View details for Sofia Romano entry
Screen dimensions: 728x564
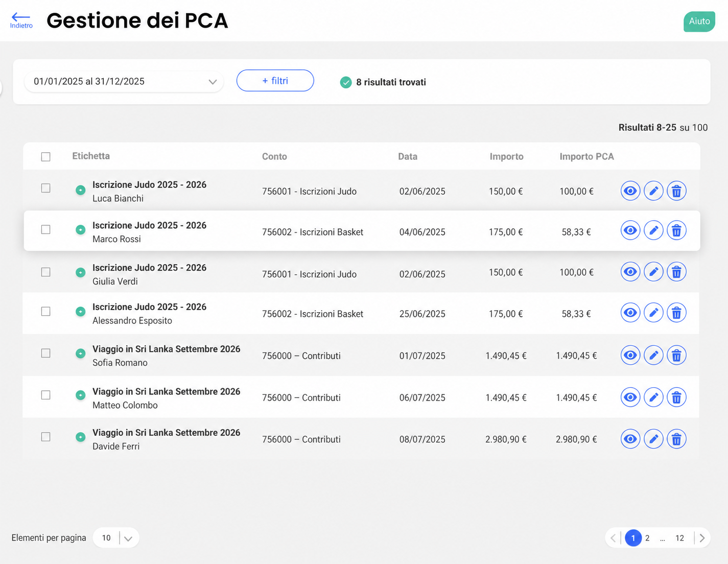coord(630,355)
